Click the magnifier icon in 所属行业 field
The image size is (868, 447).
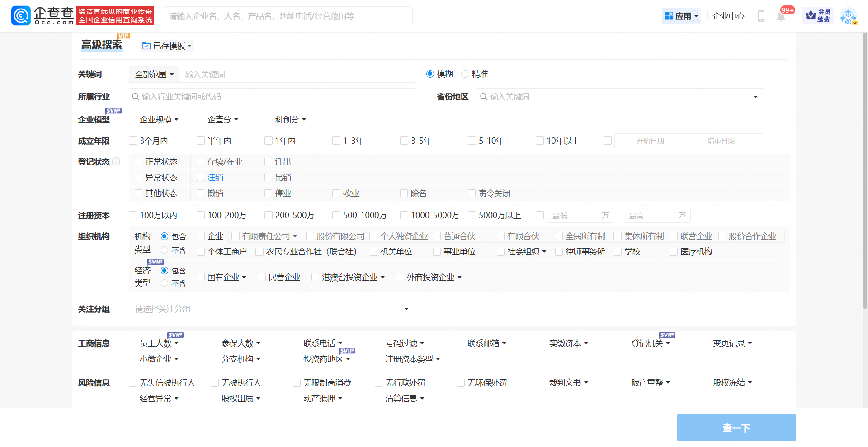click(x=135, y=96)
